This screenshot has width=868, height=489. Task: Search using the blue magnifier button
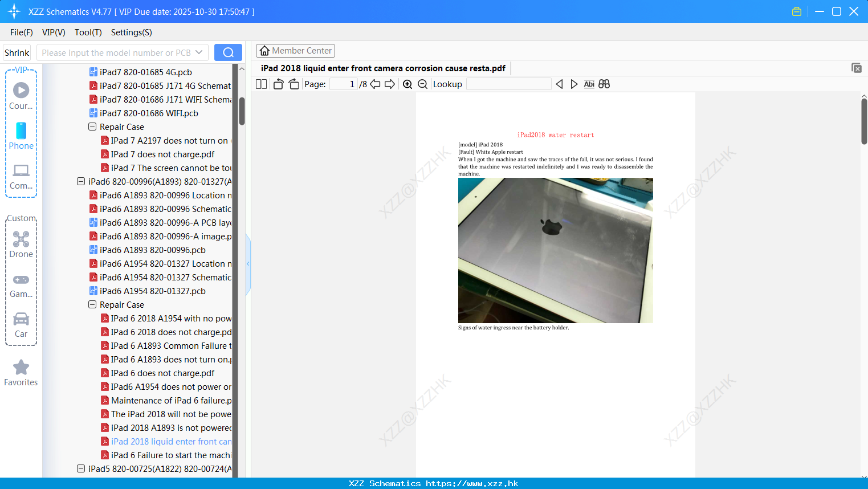228,52
